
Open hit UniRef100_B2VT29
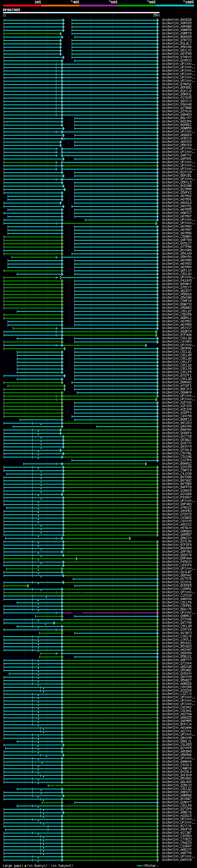coord(177,172)
